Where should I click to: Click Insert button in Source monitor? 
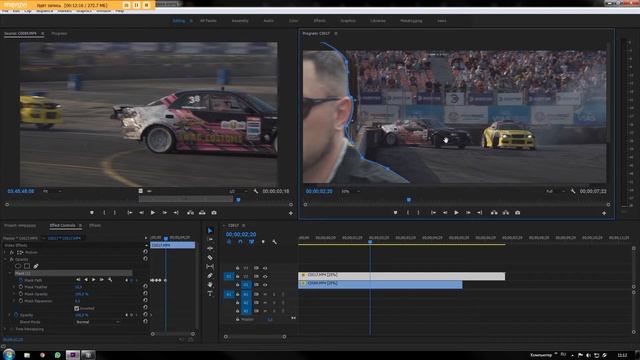(190, 213)
